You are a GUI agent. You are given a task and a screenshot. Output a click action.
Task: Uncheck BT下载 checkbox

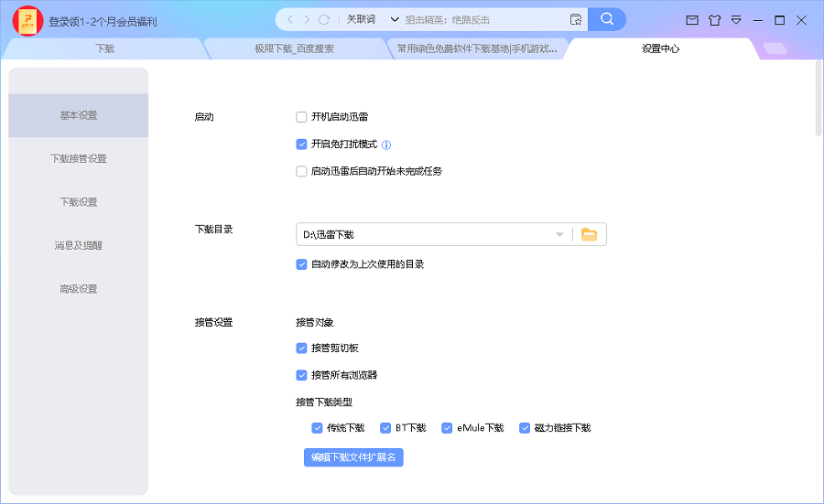(385, 428)
